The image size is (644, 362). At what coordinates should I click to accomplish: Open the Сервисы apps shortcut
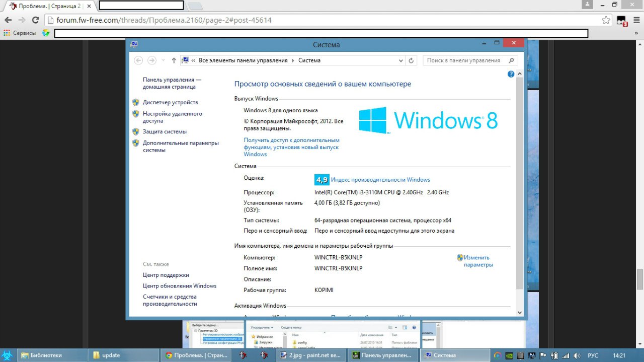click(x=20, y=33)
